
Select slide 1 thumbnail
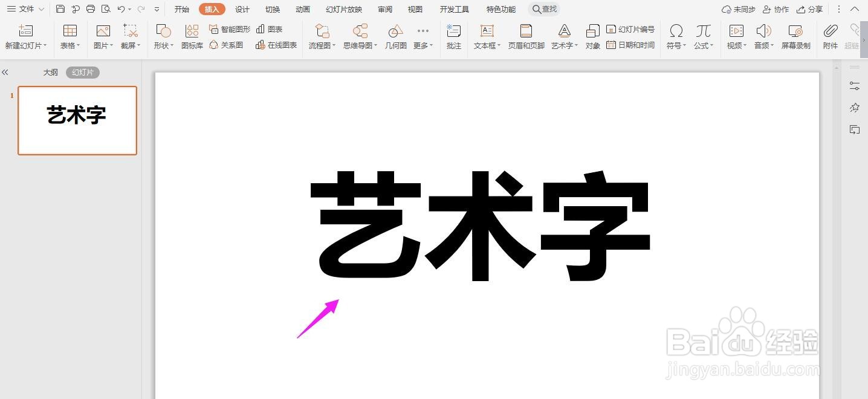click(77, 120)
